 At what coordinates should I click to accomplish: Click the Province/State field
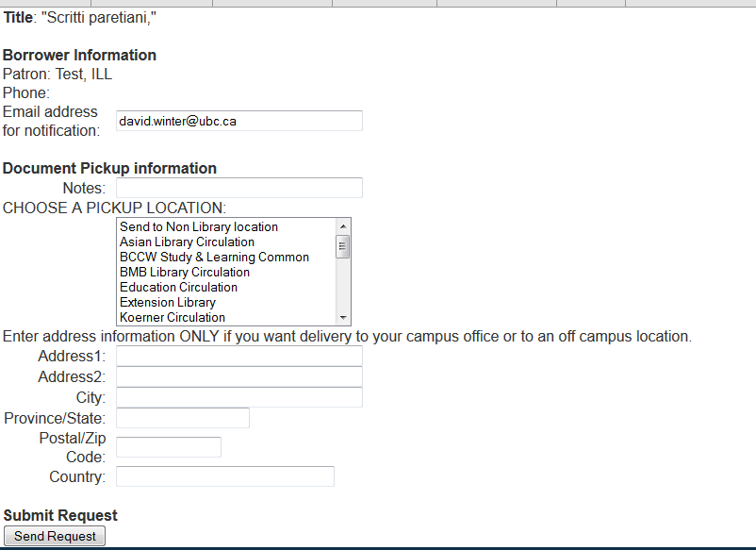click(182, 418)
